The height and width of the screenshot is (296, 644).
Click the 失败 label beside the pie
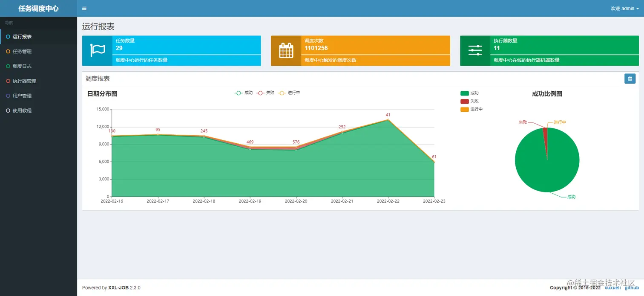pos(523,122)
